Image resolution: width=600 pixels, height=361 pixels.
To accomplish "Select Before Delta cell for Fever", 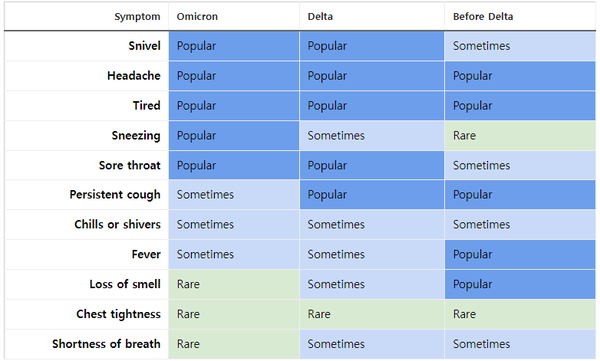I will pos(520,255).
